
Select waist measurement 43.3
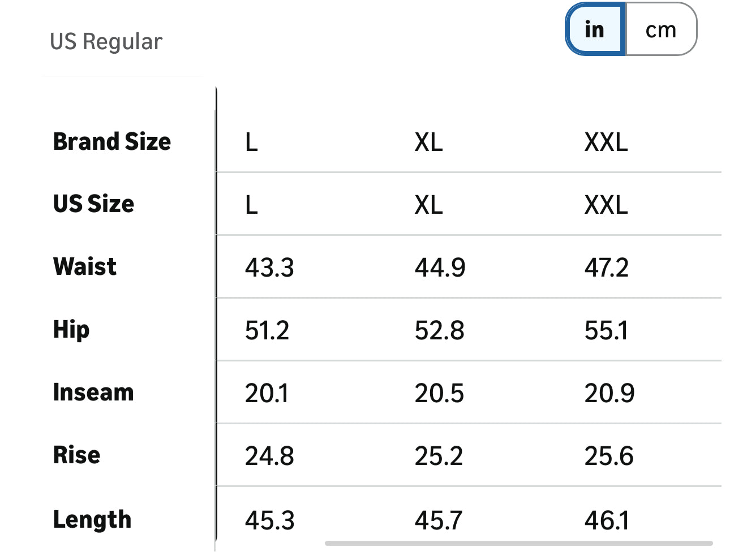tap(269, 268)
